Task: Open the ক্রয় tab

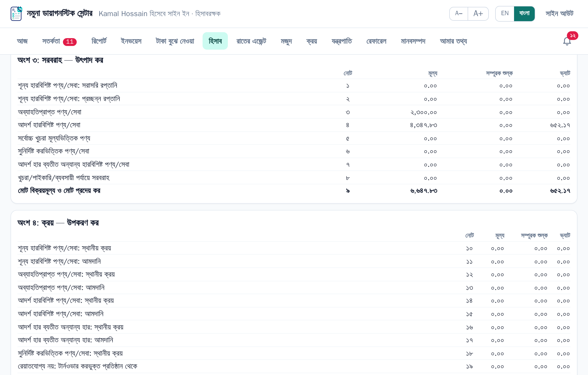Action: [312, 41]
